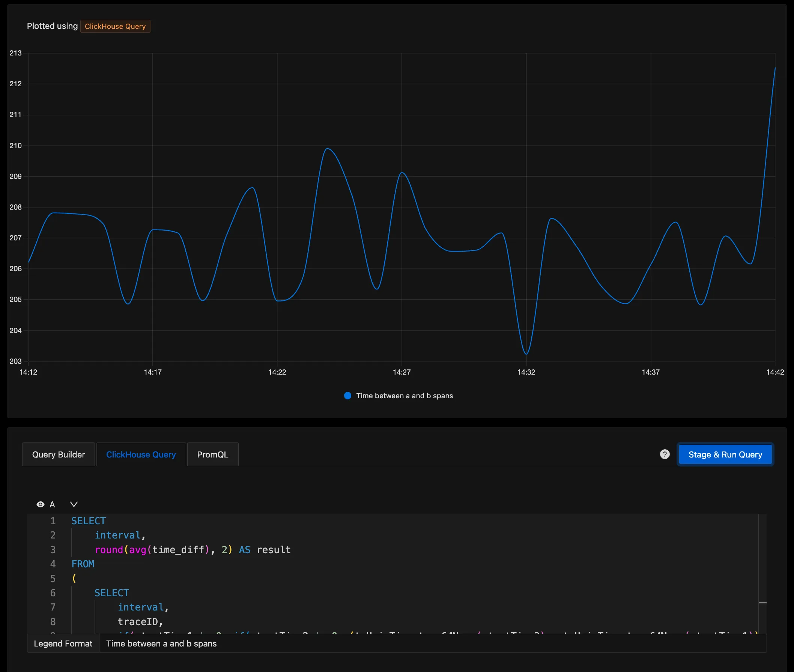The height and width of the screenshot is (672, 794).
Task: Open the query help icon
Action: click(x=665, y=454)
